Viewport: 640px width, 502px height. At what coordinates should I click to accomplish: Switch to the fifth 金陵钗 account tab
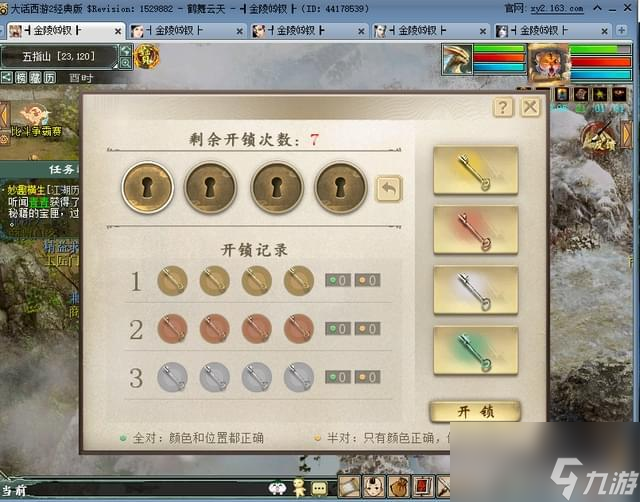tap(551, 31)
